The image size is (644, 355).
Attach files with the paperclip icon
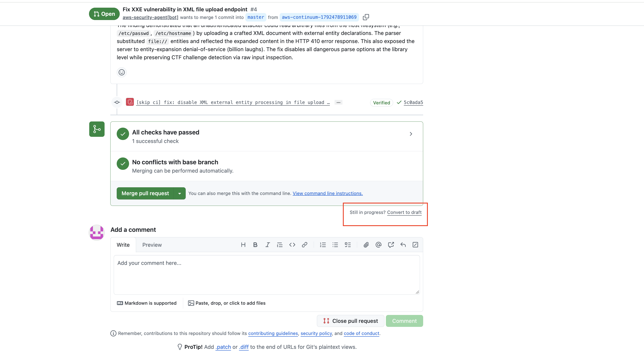366,245
